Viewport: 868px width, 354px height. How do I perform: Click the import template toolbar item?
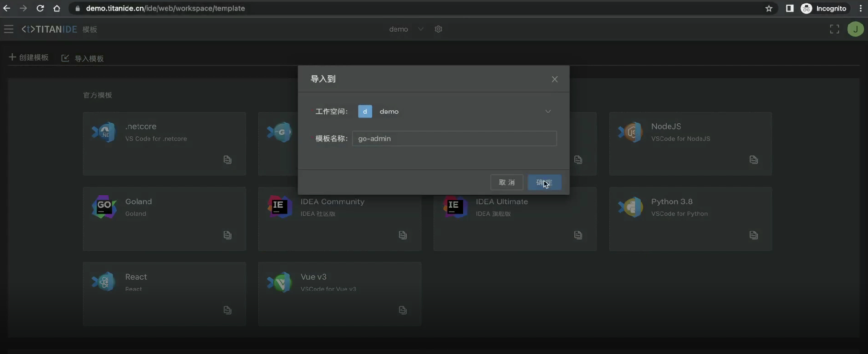[83, 59]
